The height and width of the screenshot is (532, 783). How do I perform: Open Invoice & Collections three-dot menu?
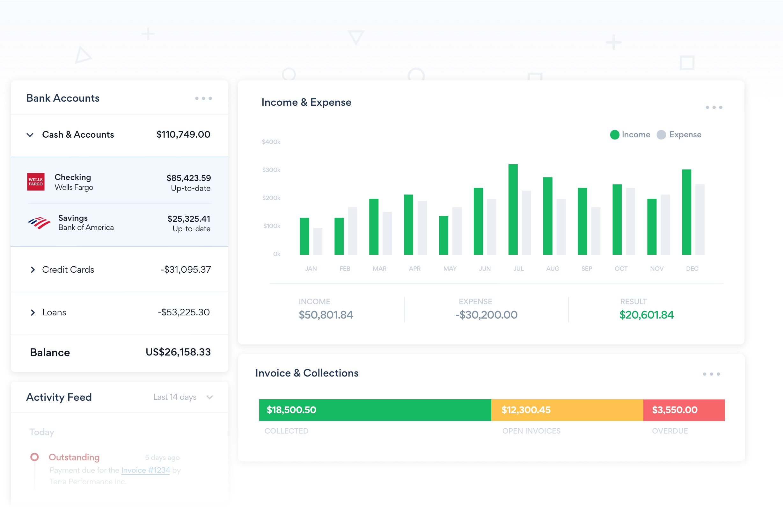click(711, 374)
